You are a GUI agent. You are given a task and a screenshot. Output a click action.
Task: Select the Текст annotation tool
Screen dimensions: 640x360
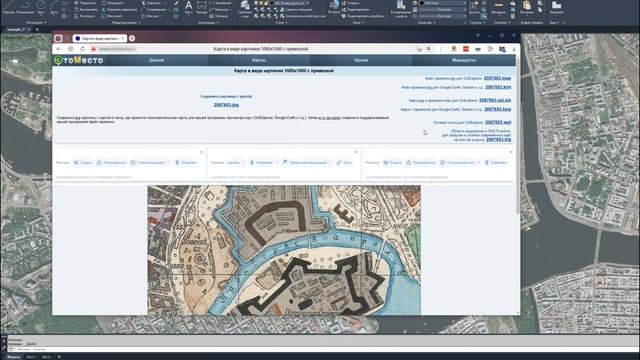click(189, 8)
